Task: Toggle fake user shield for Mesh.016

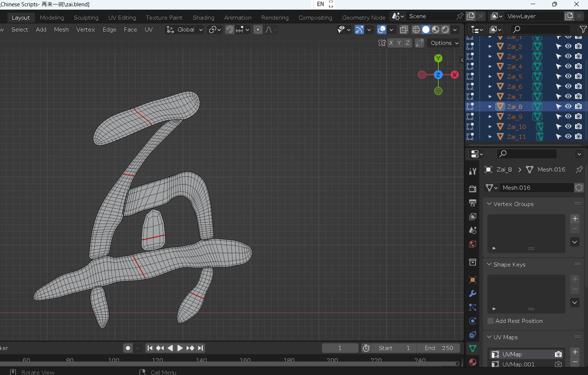Action: tap(579, 188)
